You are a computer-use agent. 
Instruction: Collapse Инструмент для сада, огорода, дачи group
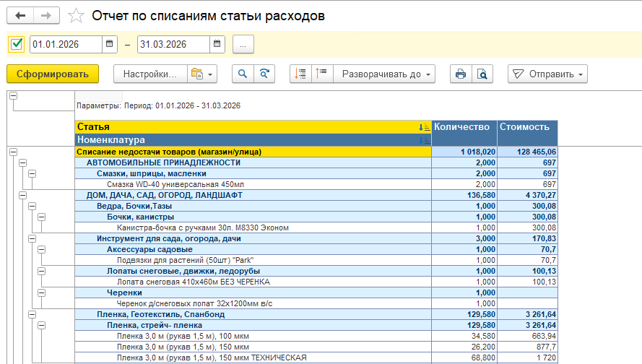point(32,239)
